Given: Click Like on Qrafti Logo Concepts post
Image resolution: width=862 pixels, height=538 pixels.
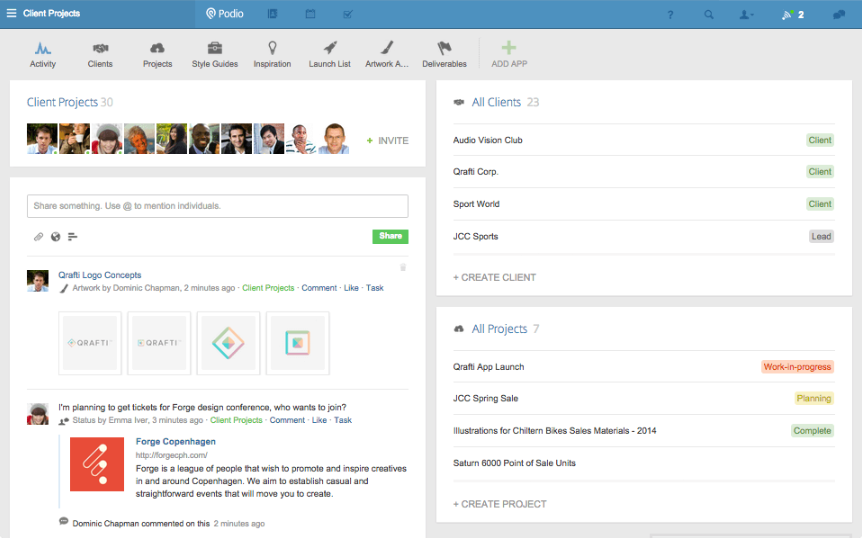Looking at the screenshot, I should pyautogui.click(x=351, y=288).
